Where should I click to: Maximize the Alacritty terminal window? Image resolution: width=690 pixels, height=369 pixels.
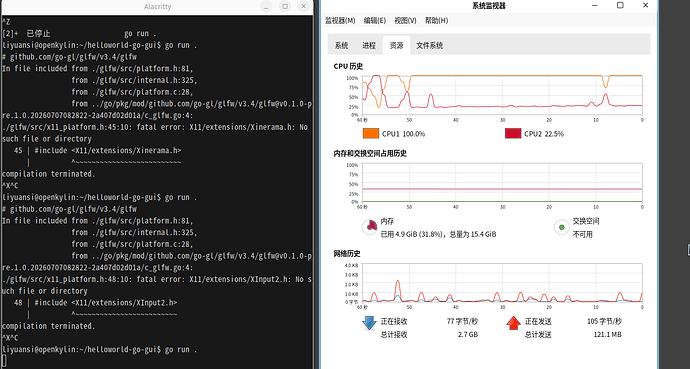click(x=285, y=6)
